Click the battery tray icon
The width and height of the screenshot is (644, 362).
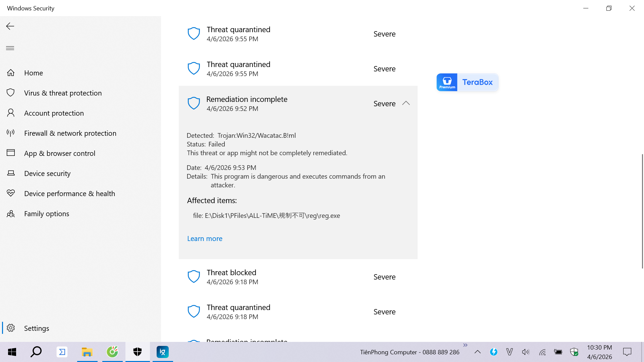tap(558, 352)
